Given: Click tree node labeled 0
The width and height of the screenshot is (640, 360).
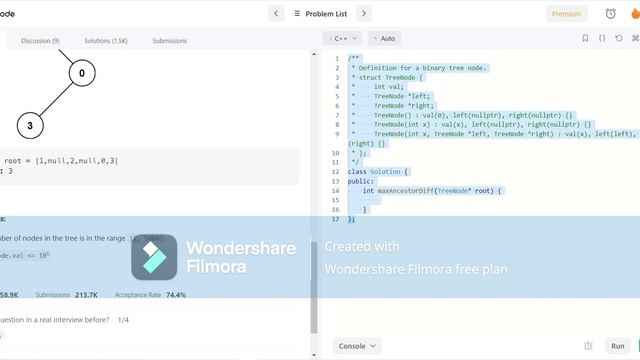Looking at the screenshot, I should (x=82, y=73).
